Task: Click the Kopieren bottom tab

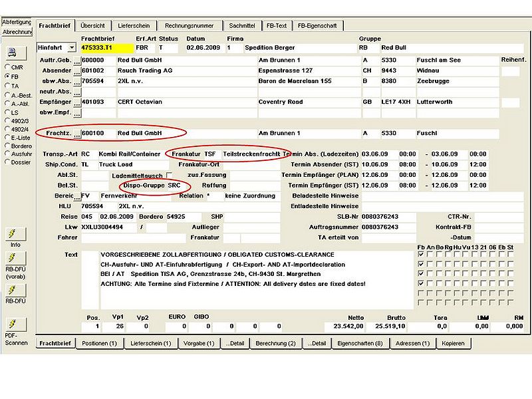Action: click(453, 343)
